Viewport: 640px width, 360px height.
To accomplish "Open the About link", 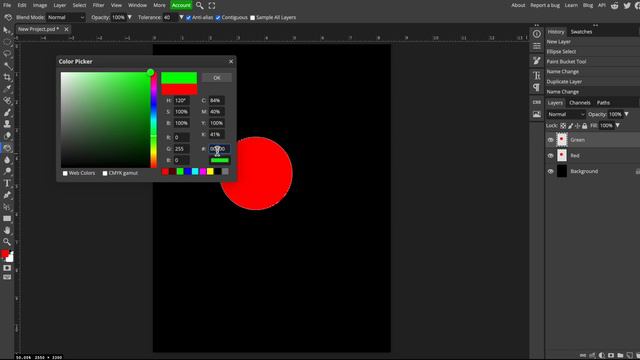I will pyautogui.click(x=518, y=5).
